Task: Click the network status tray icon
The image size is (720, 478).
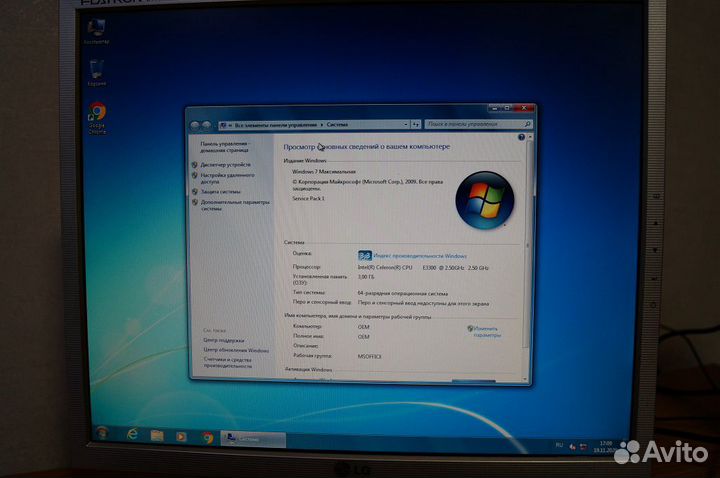Action: coord(583,447)
